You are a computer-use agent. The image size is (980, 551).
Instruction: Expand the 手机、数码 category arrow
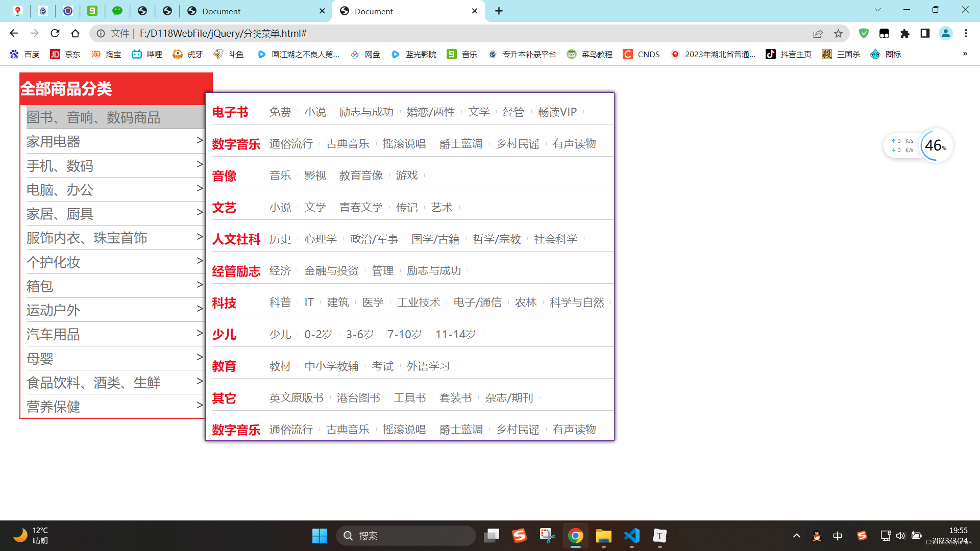coord(200,164)
